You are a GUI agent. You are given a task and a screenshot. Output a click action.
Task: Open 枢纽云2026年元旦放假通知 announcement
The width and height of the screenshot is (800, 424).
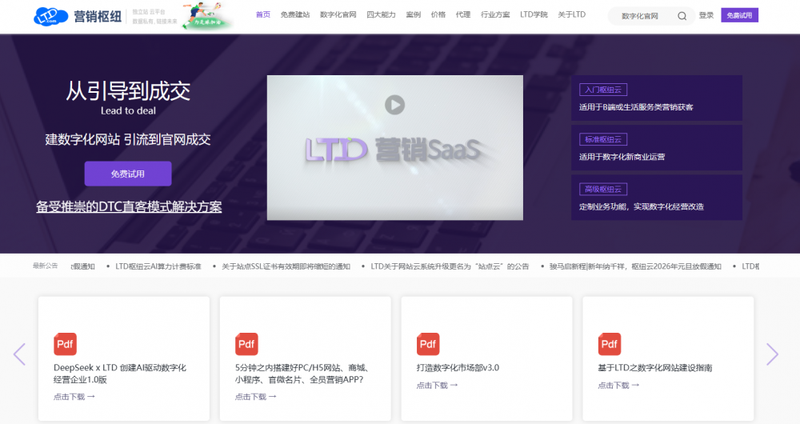coord(635,266)
